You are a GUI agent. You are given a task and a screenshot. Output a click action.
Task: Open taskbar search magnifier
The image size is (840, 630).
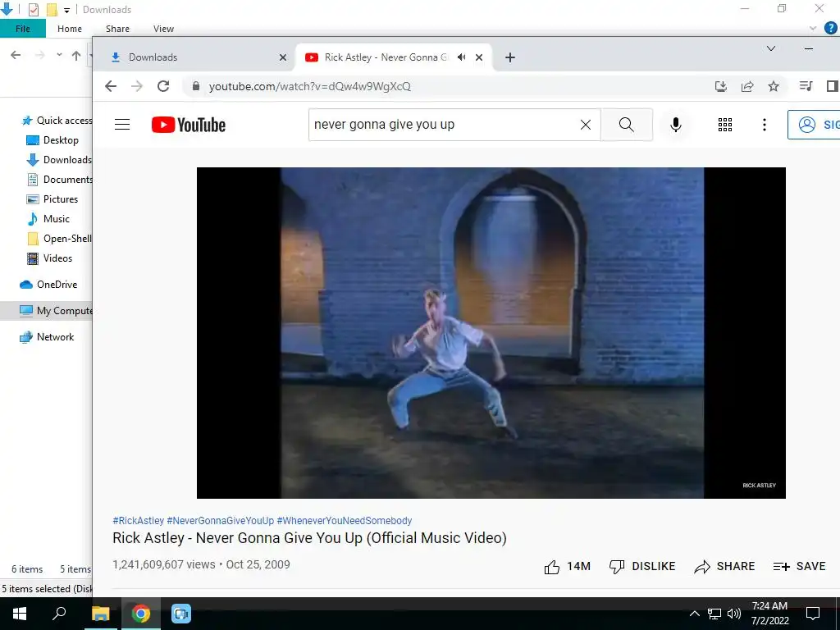(59, 614)
